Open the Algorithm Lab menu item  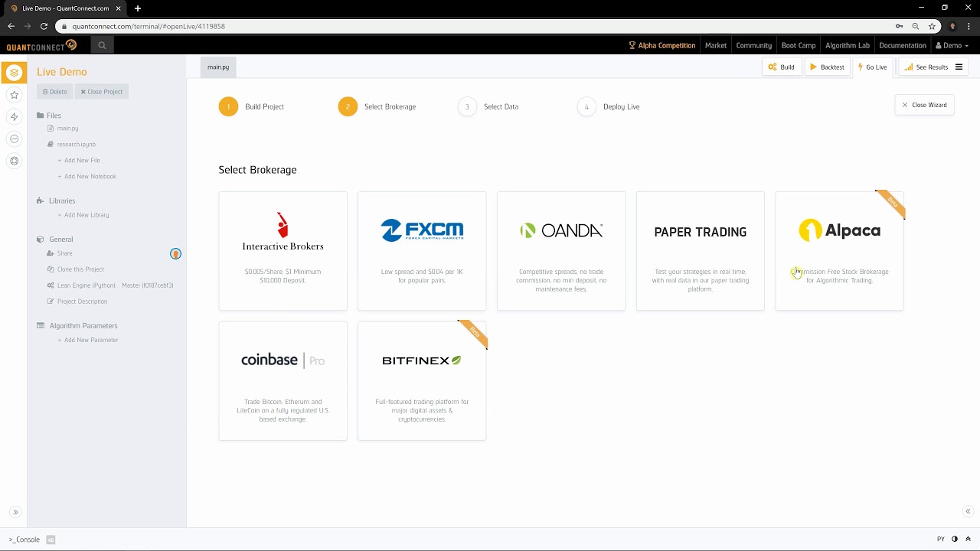tap(848, 45)
